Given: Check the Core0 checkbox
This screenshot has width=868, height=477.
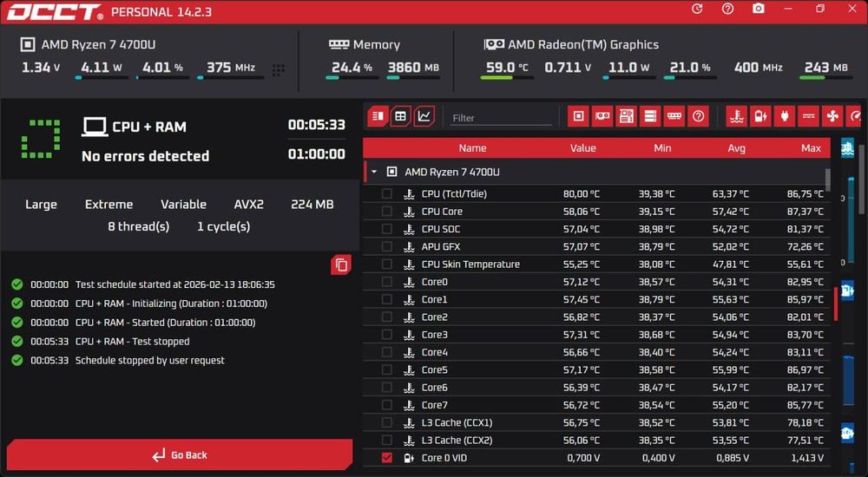Looking at the screenshot, I should tap(387, 282).
